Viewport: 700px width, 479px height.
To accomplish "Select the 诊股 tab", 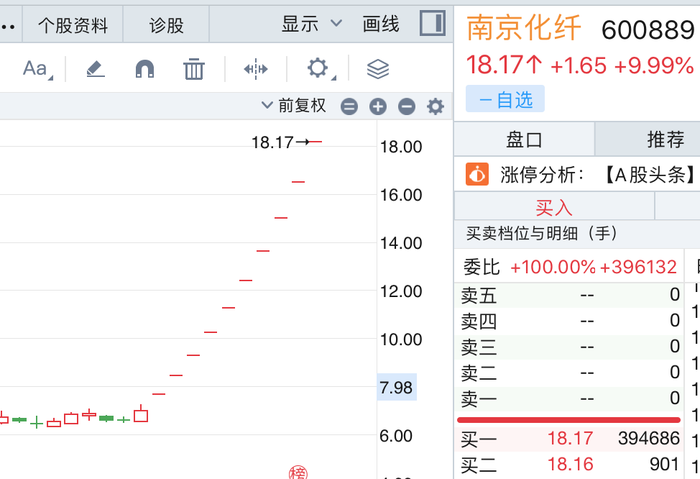I will (166, 25).
